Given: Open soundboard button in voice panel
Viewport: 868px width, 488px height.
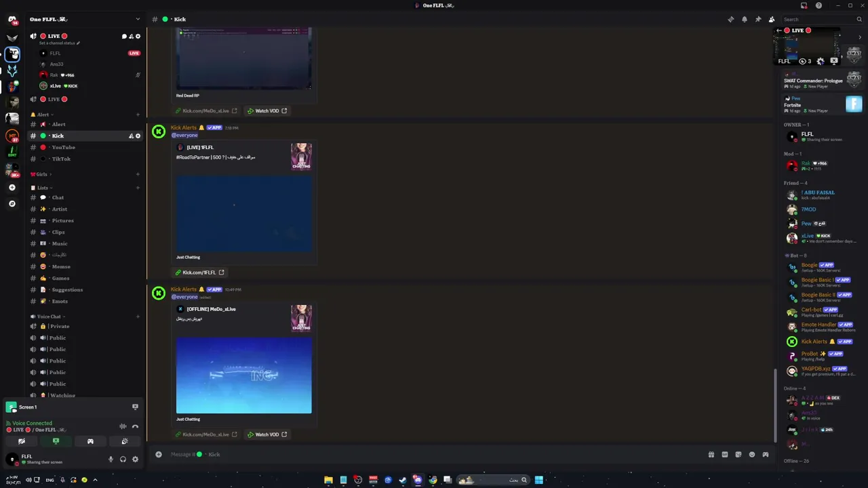Looking at the screenshot, I should point(125,441).
